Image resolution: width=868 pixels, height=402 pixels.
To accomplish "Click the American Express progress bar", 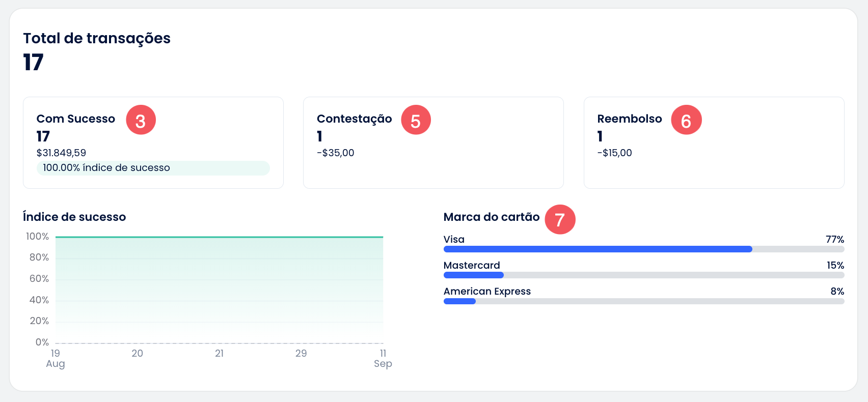I will (x=643, y=301).
